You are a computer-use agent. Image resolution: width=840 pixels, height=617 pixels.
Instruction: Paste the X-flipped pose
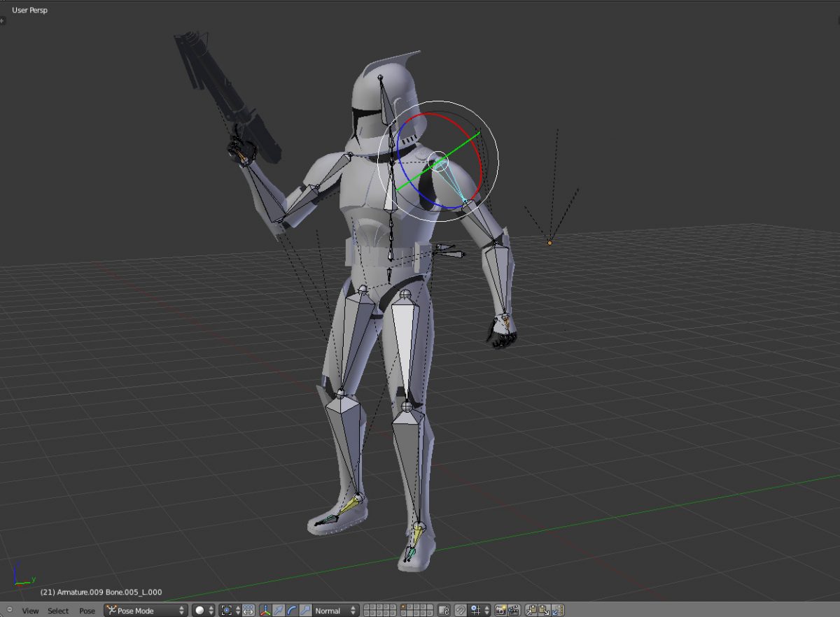(558, 611)
